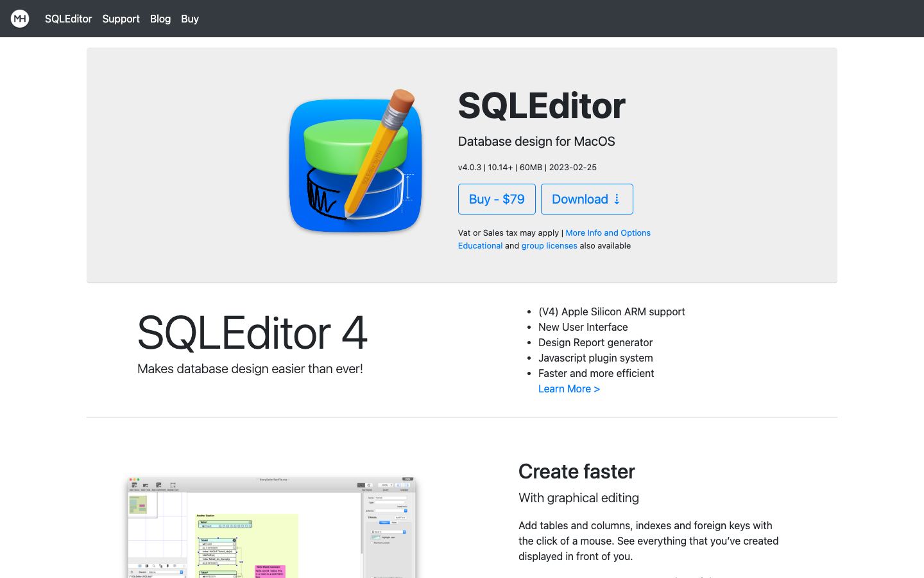Click the Faster and more efficient bullet
This screenshot has height=578, width=924.
(x=596, y=373)
